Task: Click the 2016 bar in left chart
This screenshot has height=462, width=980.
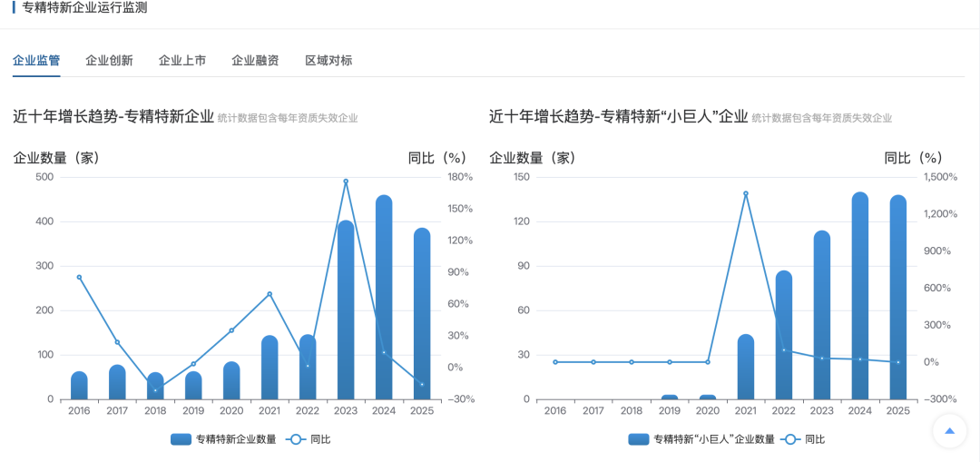Action: 79,386
